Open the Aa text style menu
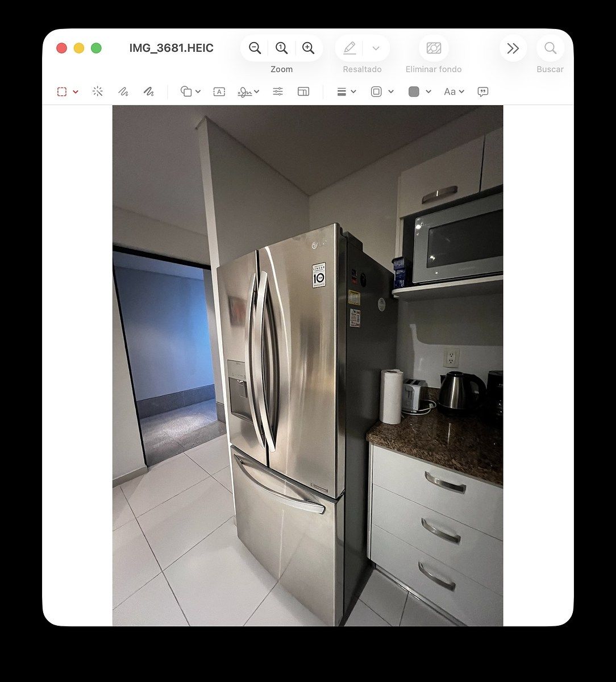616x682 pixels. click(x=453, y=92)
